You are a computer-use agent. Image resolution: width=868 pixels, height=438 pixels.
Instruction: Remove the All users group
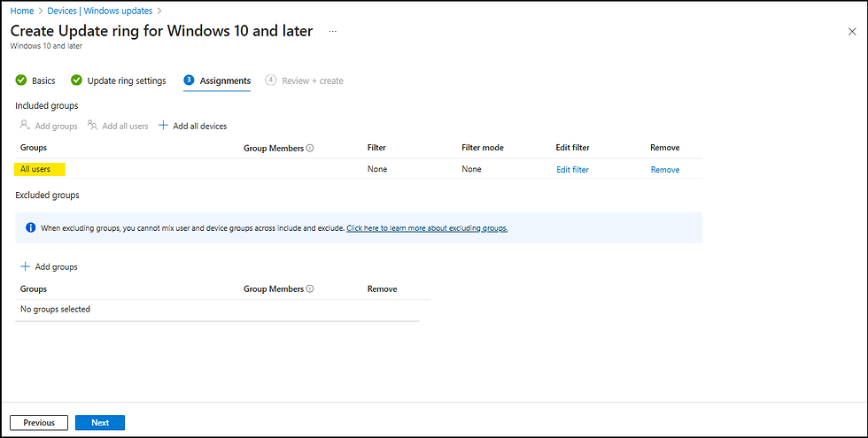665,170
